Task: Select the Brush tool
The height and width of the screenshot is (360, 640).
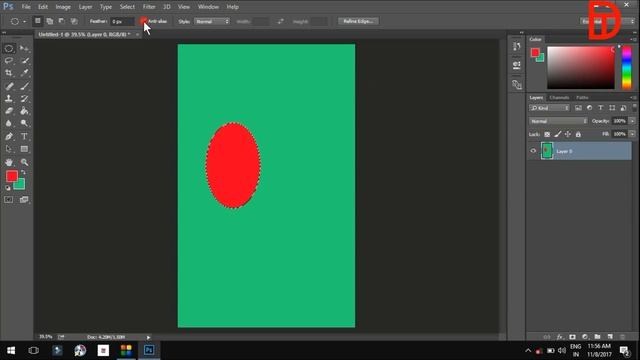Action: [24, 86]
